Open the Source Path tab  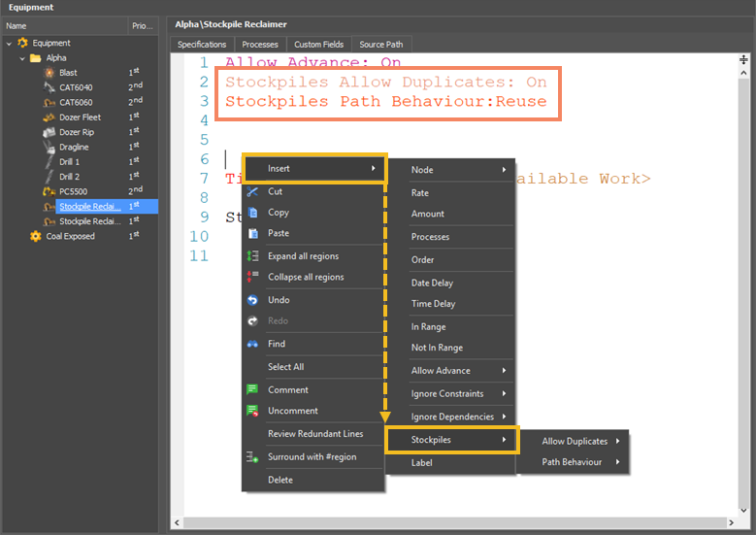pyautogui.click(x=381, y=45)
